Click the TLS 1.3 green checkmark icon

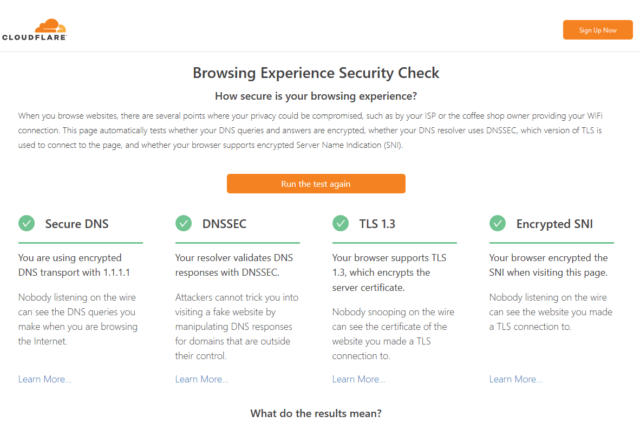click(340, 223)
